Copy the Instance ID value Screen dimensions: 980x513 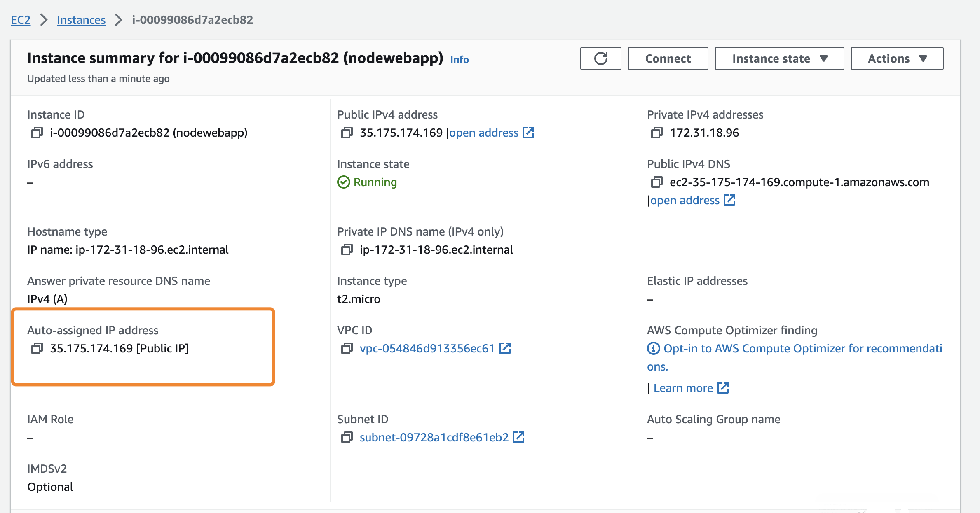37,133
